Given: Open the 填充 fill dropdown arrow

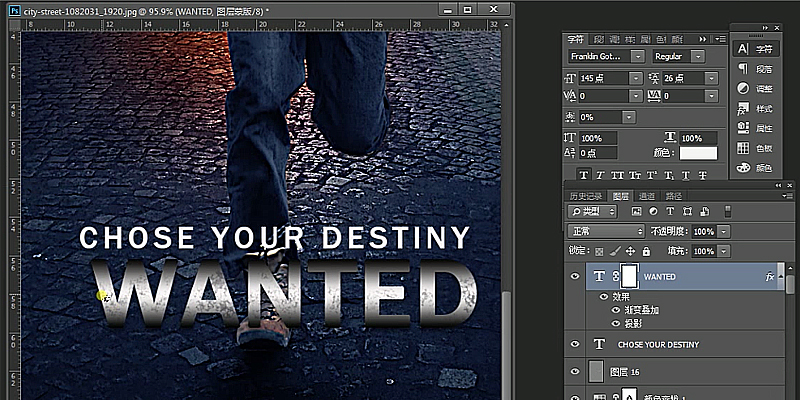Looking at the screenshot, I should pos(724,251).
